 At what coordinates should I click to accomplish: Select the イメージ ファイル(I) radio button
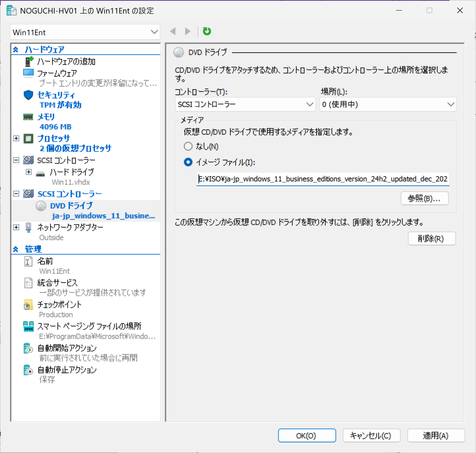click(x=188, y=162)
